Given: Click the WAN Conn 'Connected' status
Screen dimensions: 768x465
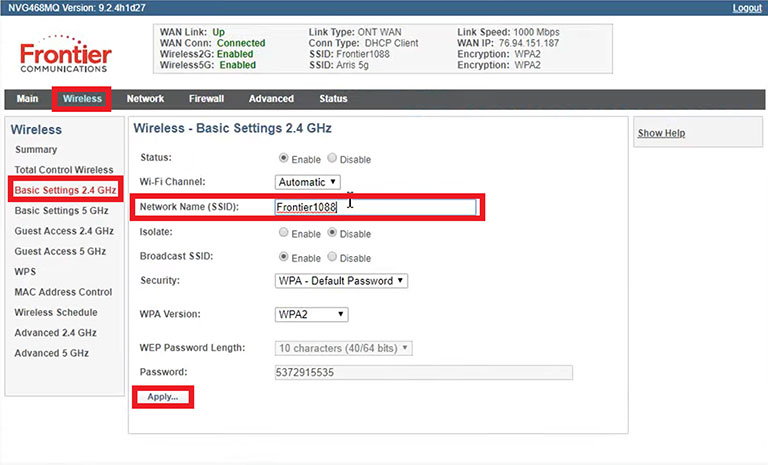Looking at the screenshot, I should point(241,43).
